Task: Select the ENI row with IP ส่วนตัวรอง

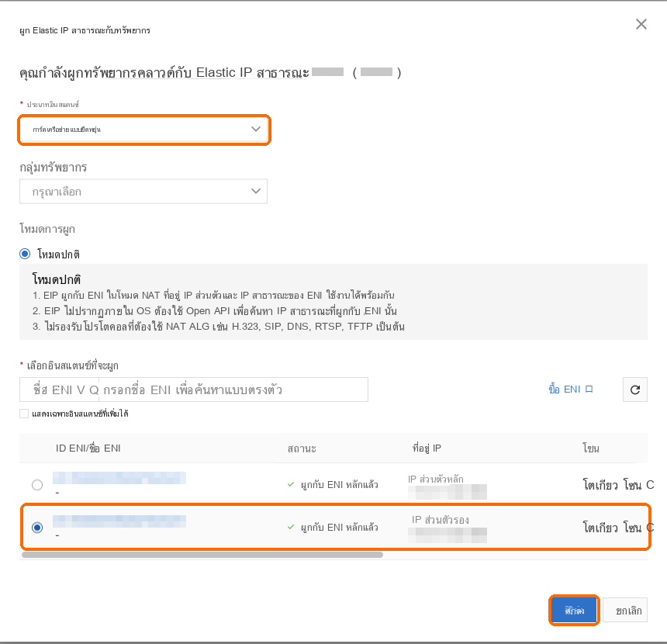Action: pos(37,528)
